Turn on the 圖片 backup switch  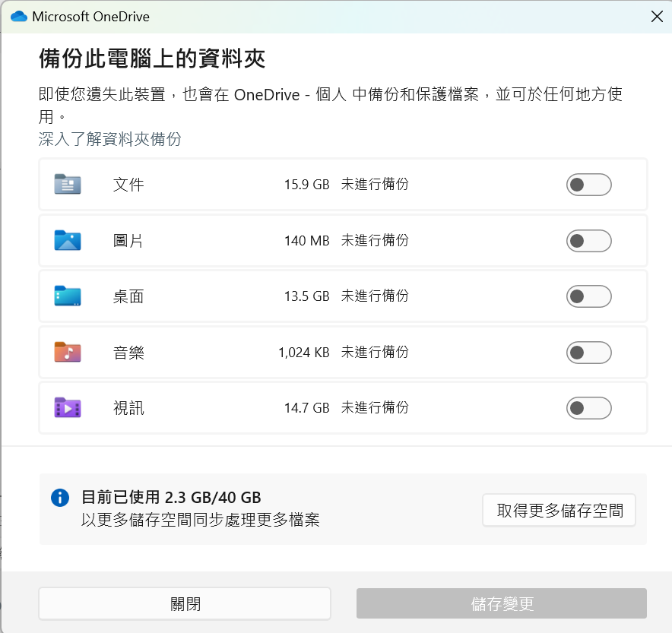[589, 241]
